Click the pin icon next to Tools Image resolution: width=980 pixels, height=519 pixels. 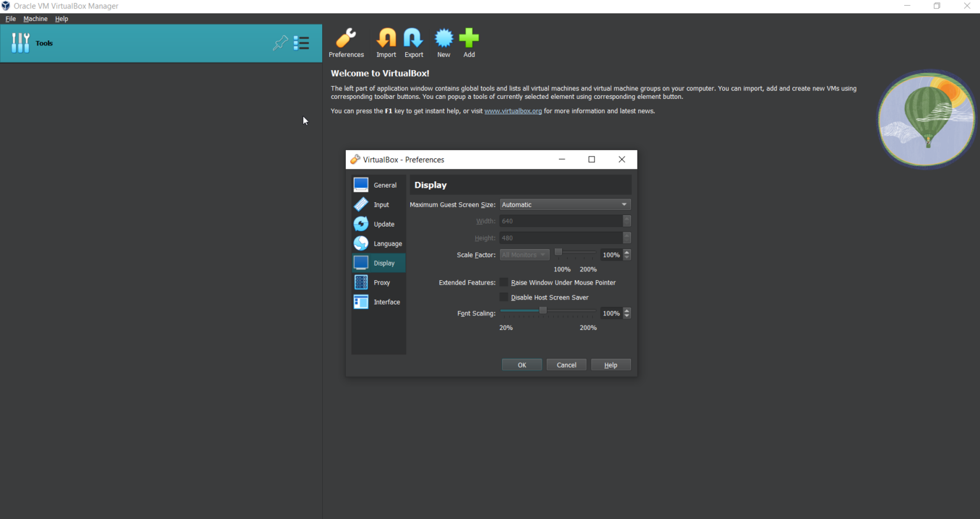tap(280, 43)
